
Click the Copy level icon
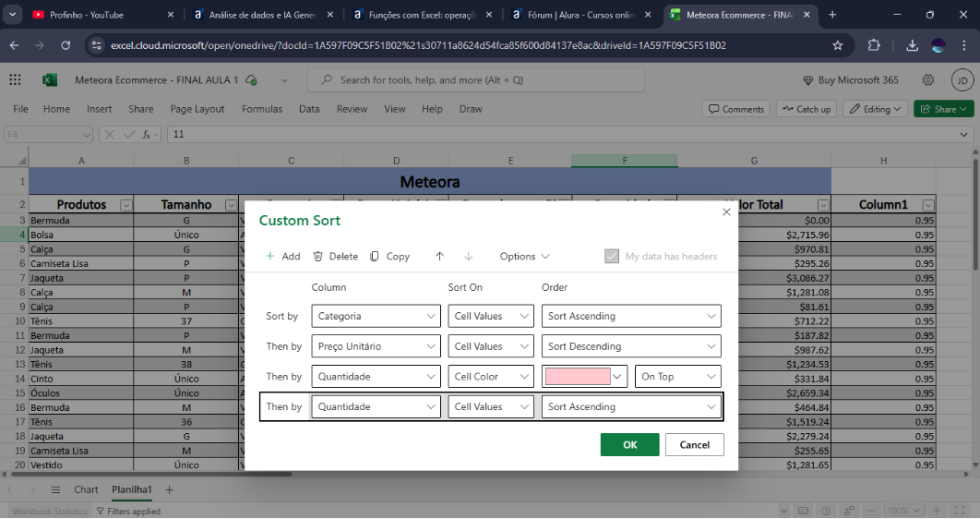pos(375,257)
